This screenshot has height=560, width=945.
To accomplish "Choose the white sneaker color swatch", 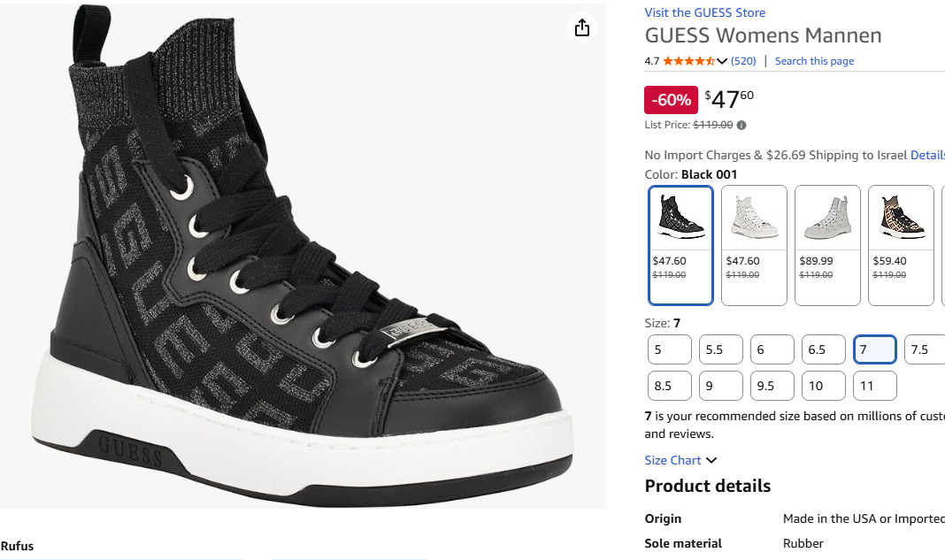I will (x=754, y=244).
